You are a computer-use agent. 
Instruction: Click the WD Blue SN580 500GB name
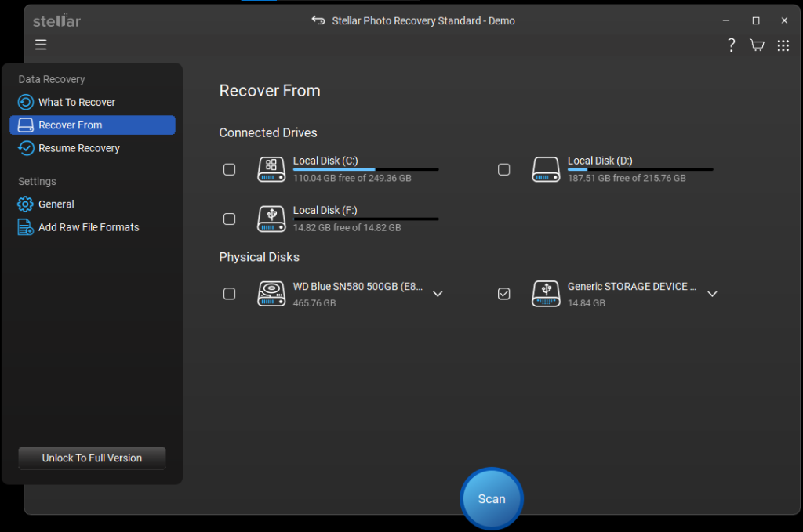(358, 287)
